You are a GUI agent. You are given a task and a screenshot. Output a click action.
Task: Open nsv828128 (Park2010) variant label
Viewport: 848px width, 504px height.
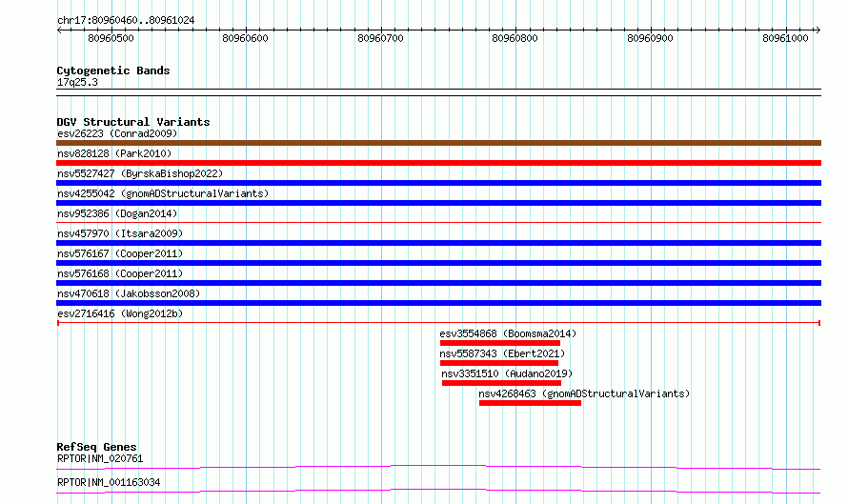[x=114, y=153]
